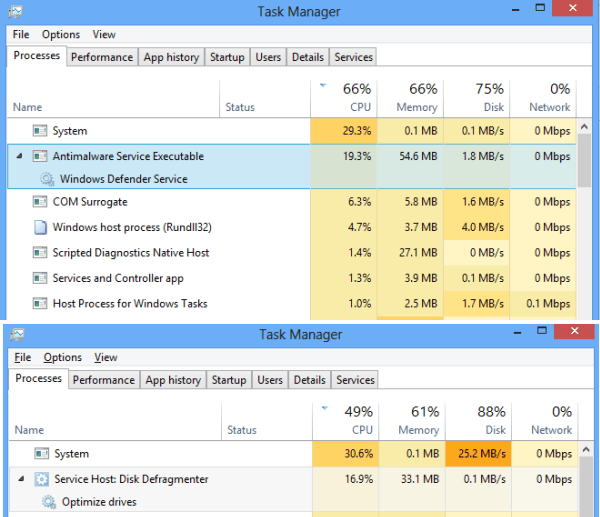The width and height of the screenshot is (600, 517).
Task: Open Details tab in bottom Task Manager
Action: pos(310,380)
